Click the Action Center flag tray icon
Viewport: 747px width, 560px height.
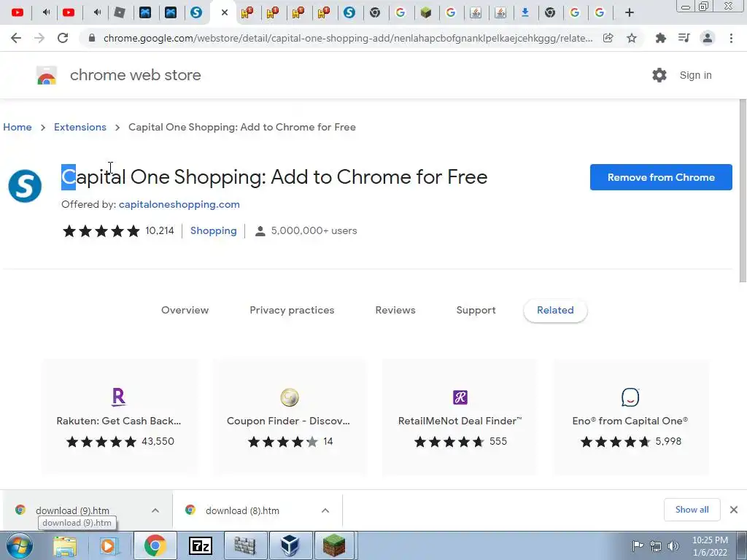638,545
